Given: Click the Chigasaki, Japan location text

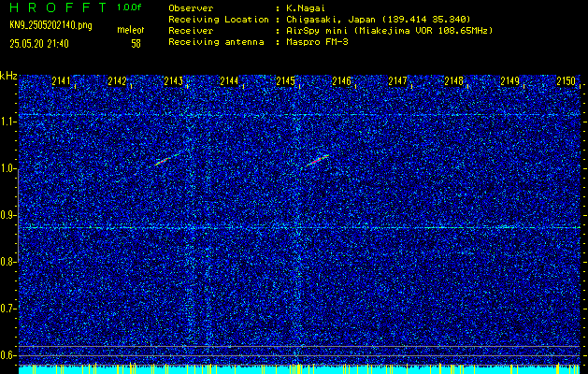Looking at the screenshot, I should pyautogui.click(x=378, y=20).
